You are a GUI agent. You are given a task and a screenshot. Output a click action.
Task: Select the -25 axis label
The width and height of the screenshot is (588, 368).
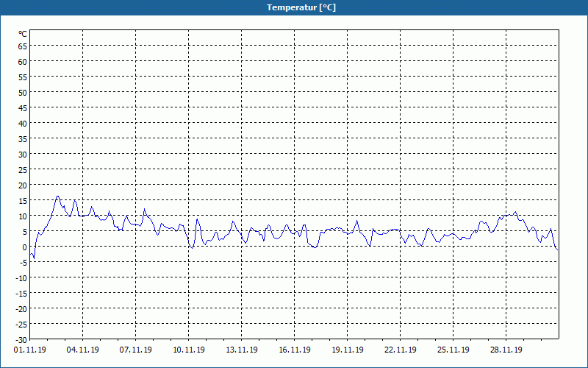21,325
